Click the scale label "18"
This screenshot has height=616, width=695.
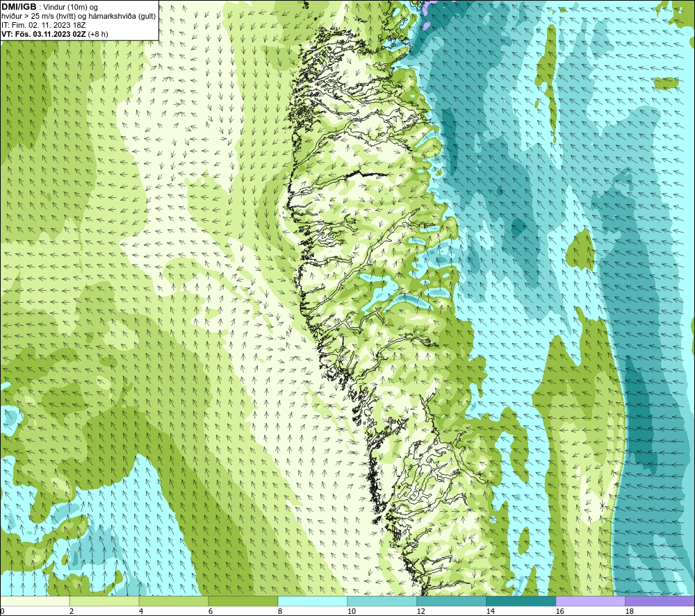click(630, 612)
